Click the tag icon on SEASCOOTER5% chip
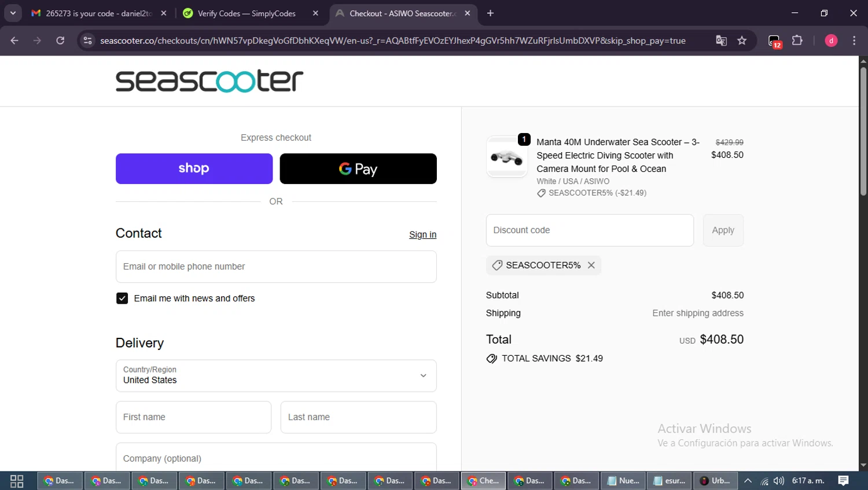 coord(497,265)
